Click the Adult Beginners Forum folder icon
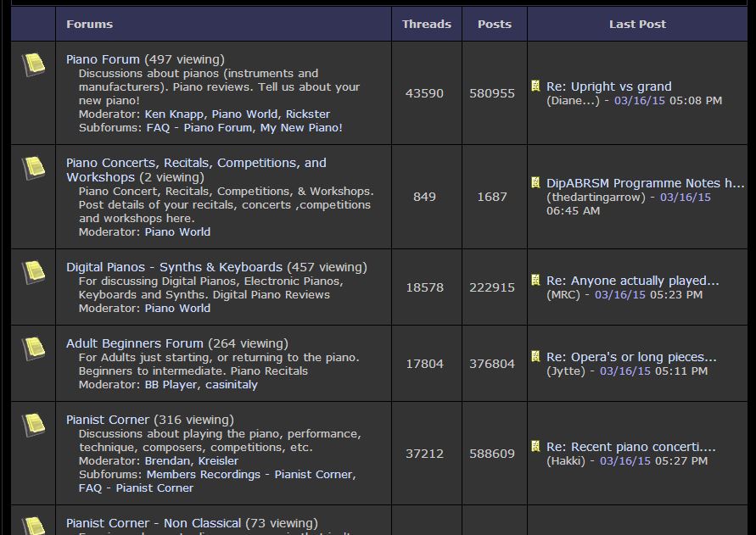Viewport: 756px width, 535px height. coord(33,349)
